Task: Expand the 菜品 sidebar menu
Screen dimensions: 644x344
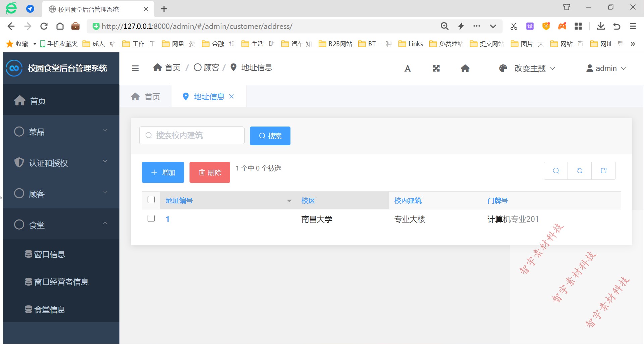Action: tap(61, 132)
